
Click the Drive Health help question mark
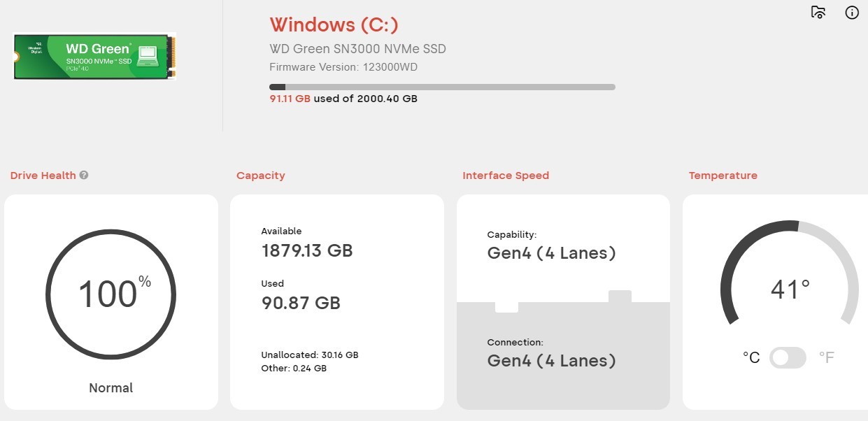(x=84, y=176)
